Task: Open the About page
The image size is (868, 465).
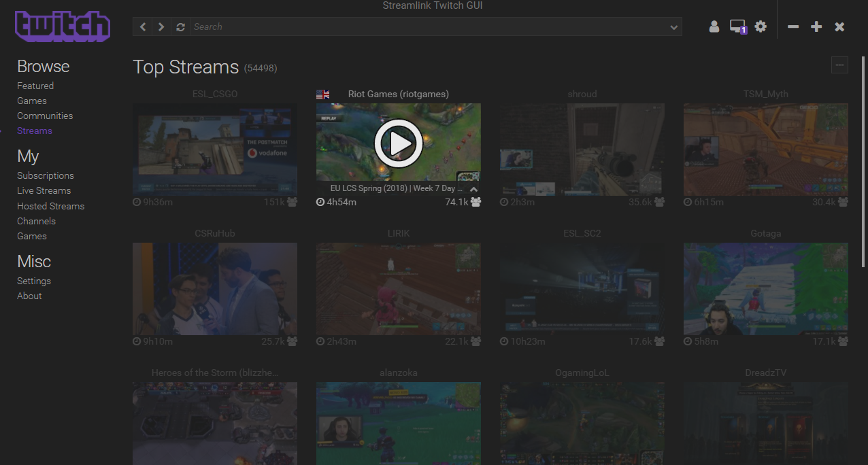Action: click(29, 296)
